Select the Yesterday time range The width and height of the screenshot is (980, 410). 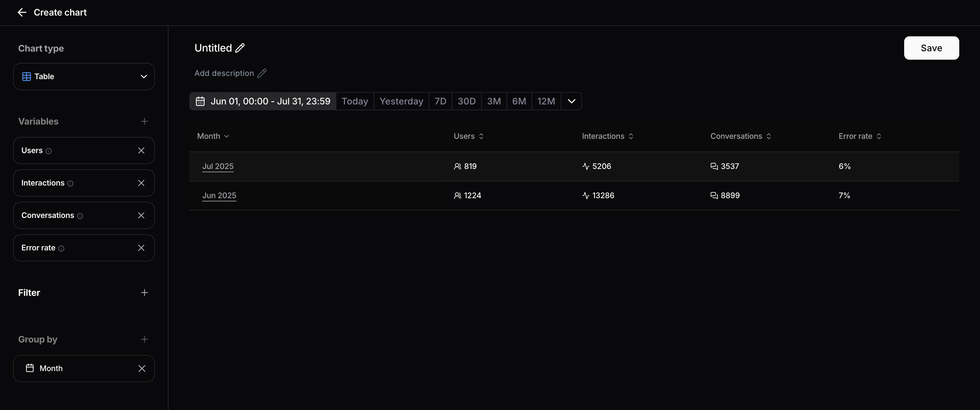click(x=401, y=101)
